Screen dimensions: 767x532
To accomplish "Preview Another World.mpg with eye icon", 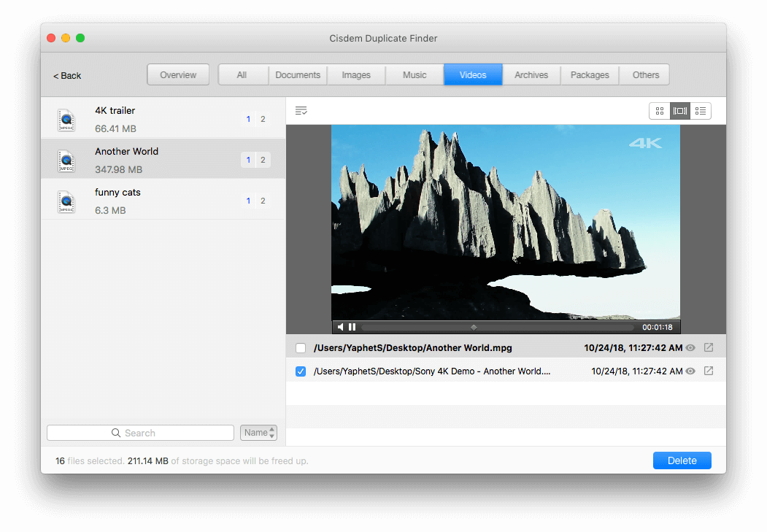I will (x=690, y=347).
